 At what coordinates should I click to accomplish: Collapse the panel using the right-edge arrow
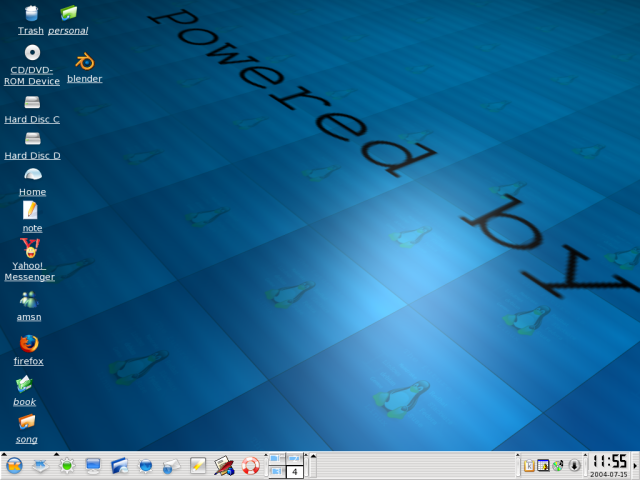click(x=635, y=465)
